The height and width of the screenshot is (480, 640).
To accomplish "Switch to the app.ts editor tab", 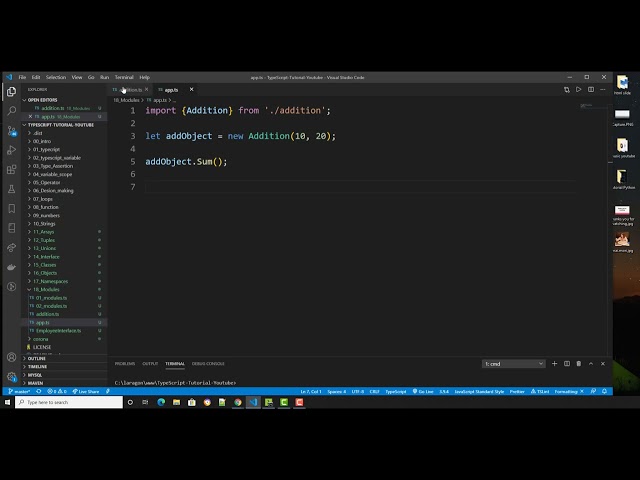I will click(171, 90).
